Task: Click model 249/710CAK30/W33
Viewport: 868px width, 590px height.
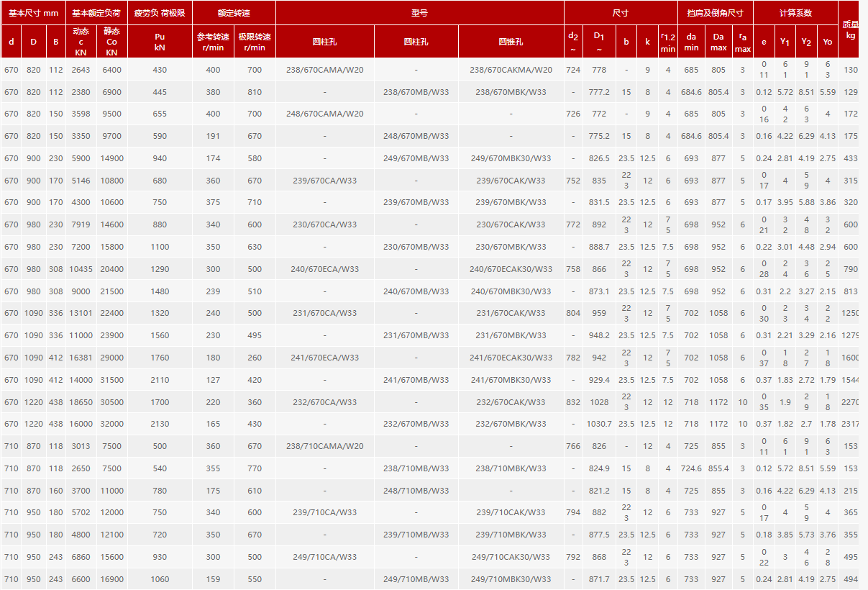Action: (511, 557)
